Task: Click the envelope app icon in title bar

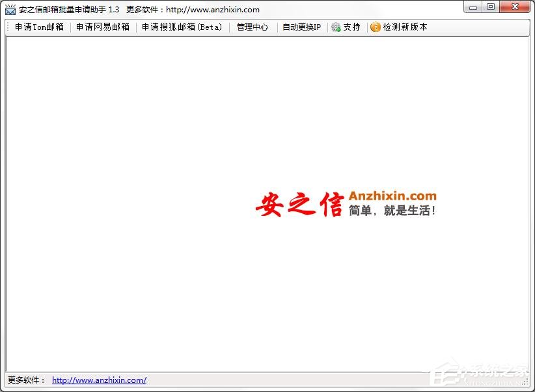Action: 10,10
